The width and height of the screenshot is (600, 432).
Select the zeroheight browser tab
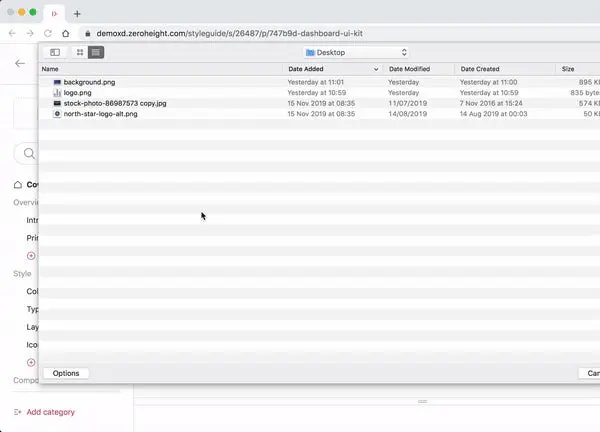(x=54, y=14)
